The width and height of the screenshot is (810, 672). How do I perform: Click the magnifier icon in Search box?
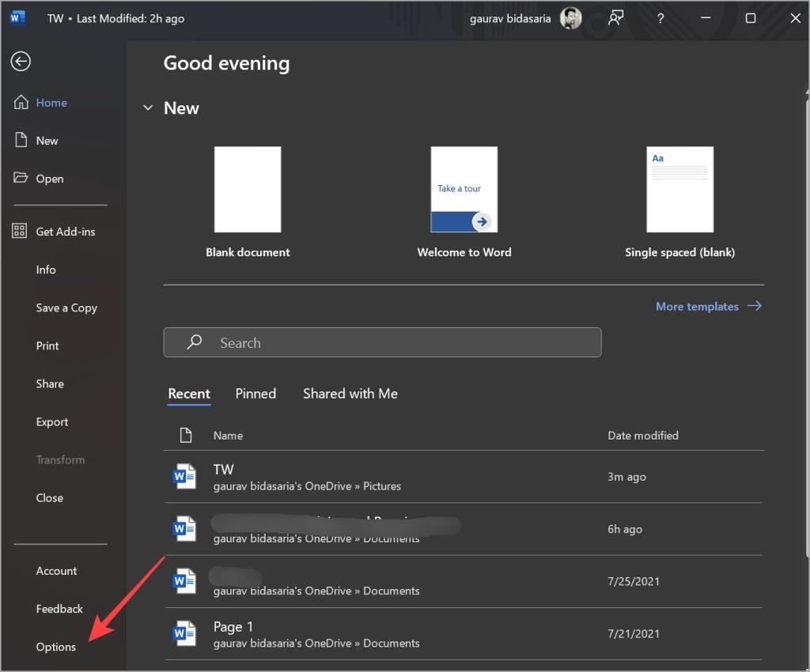pyautogui.click(x=195, y=342)
